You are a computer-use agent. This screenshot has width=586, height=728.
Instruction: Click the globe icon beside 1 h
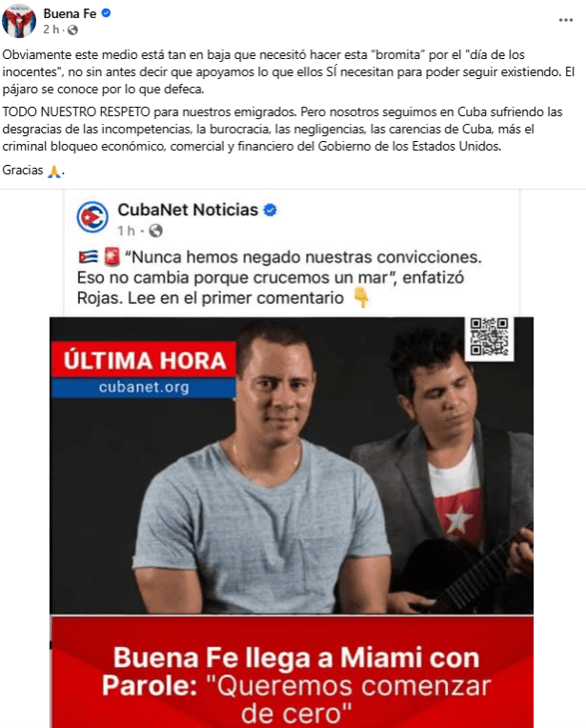(x=155, y=231)
